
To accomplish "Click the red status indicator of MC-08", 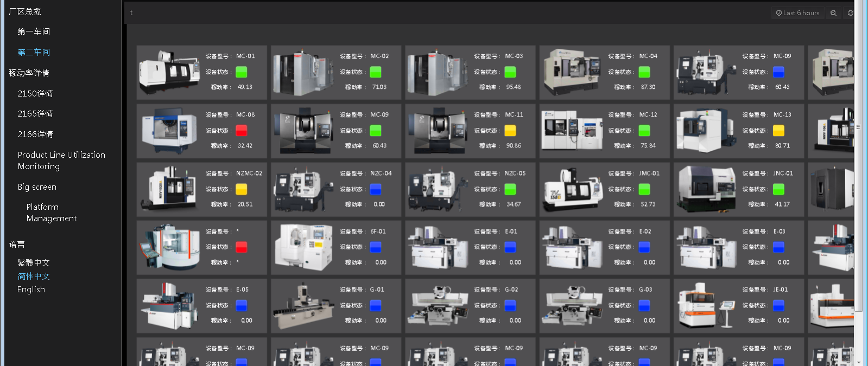I will click(x=242, y=131).
